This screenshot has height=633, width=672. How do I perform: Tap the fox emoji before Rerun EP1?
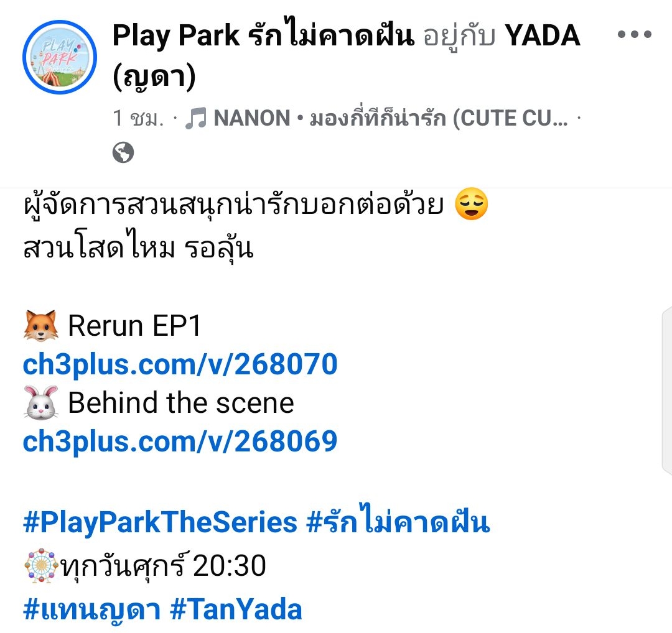(x=40, y=325)
